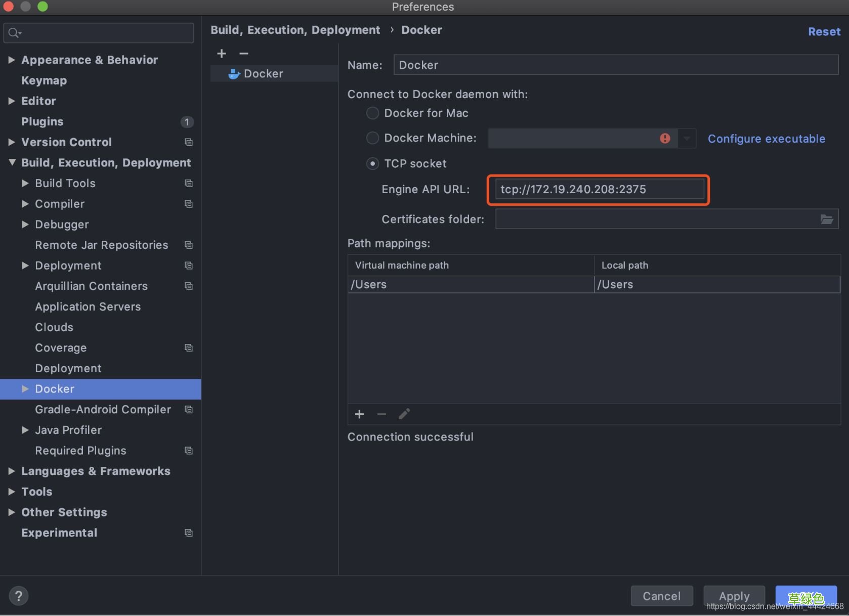Click Build, Execution, Deployment breadcrumb
849x616 pixels.
[295, 30]
